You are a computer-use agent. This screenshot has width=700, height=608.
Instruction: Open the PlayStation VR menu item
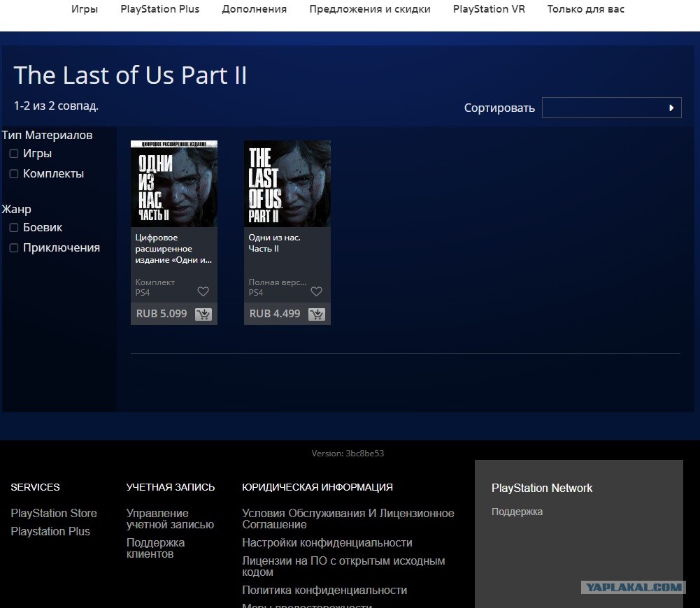coord(489,9)
